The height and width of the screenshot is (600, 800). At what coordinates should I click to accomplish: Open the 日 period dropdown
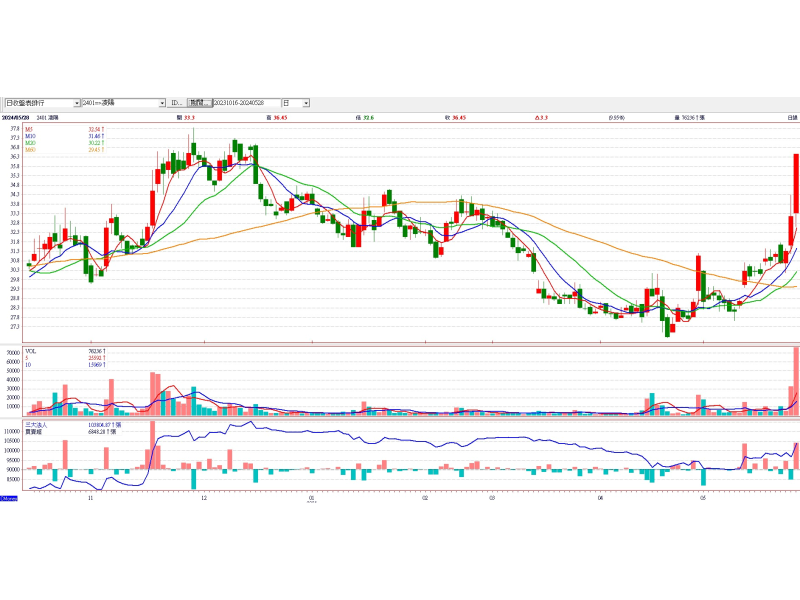click(x=306, y=103)
